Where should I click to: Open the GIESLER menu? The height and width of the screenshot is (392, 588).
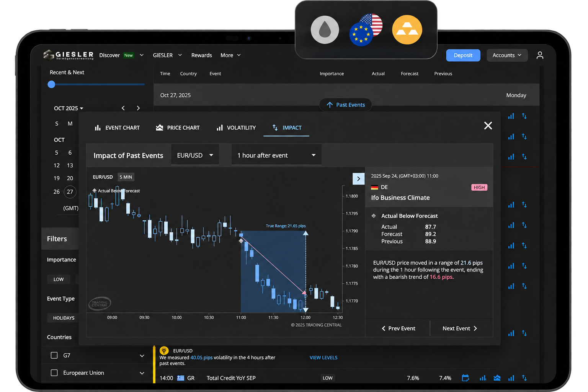pyautogui.click(x=167, y=55)
